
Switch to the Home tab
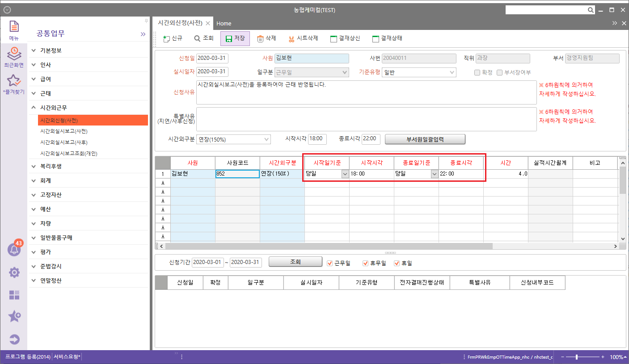[224, 23]
